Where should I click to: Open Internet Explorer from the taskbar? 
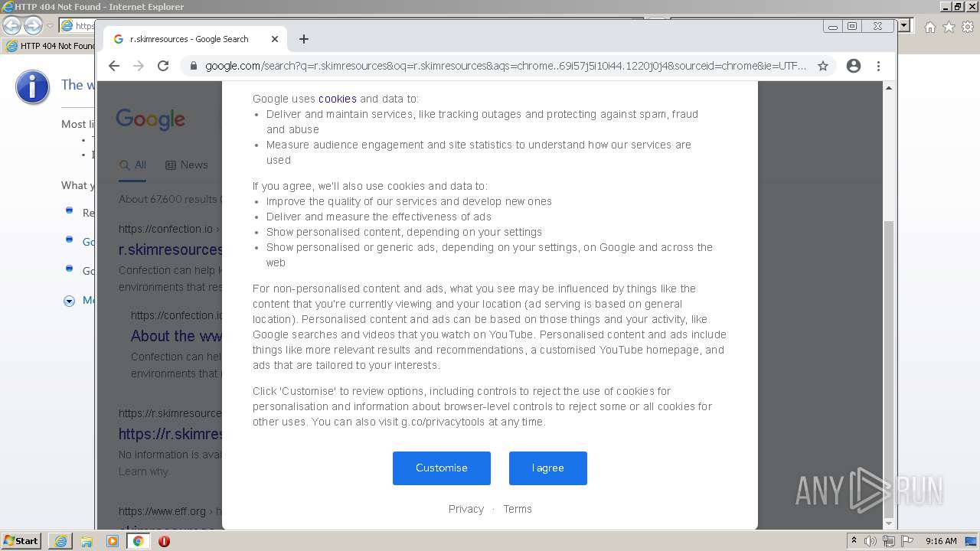pyautogui.click(x=60, y=541)
